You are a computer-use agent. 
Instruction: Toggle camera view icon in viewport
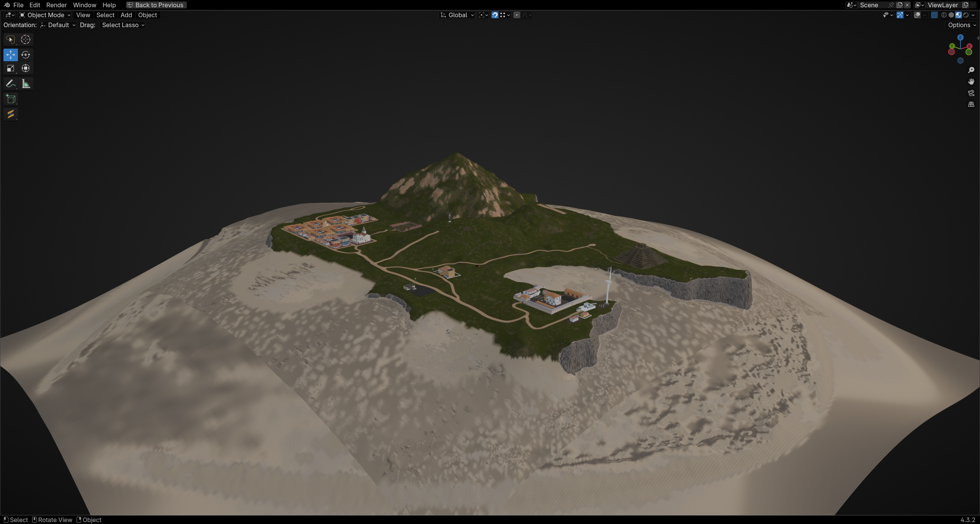[x=971, y=93]
